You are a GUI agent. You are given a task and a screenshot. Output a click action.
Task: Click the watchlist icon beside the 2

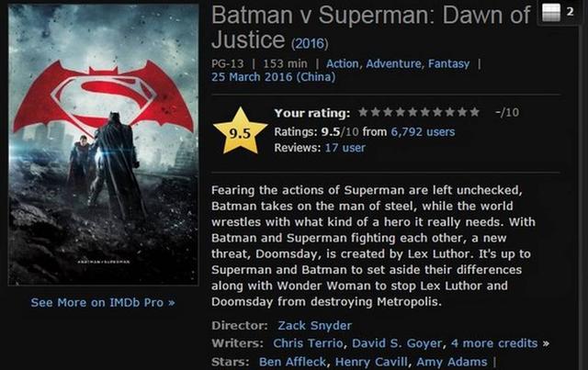pos(551,13)
